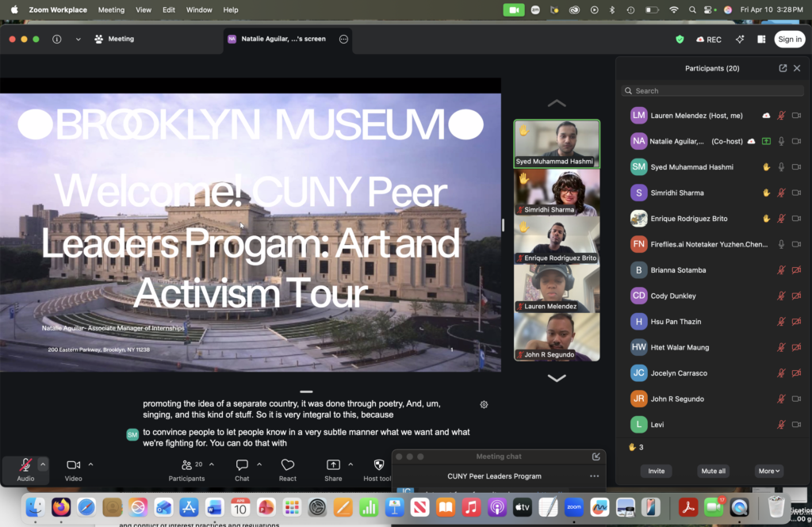
Task: Toggle the Video camera button
Action: (74, 469)
